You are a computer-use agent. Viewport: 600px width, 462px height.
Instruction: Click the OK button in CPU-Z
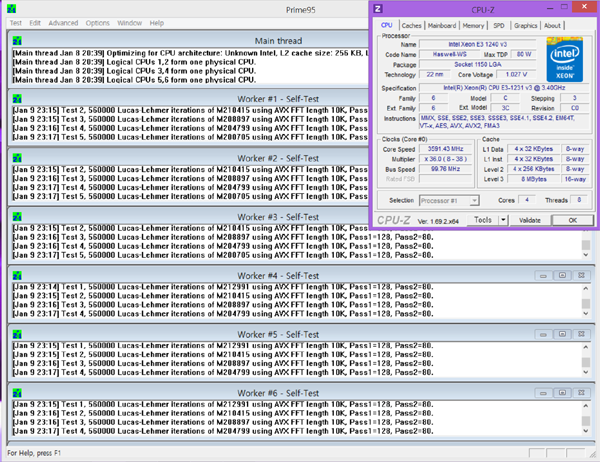(572, 220)
